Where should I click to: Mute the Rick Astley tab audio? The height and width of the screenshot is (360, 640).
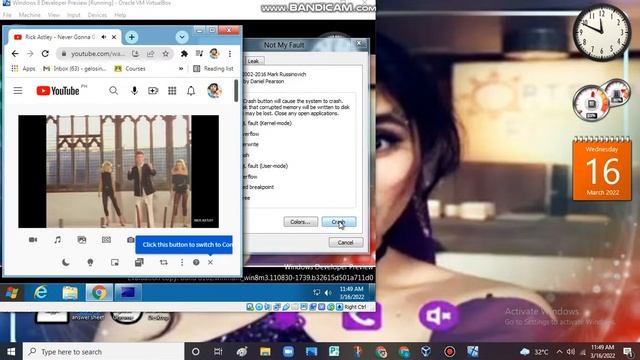point(104,37)
